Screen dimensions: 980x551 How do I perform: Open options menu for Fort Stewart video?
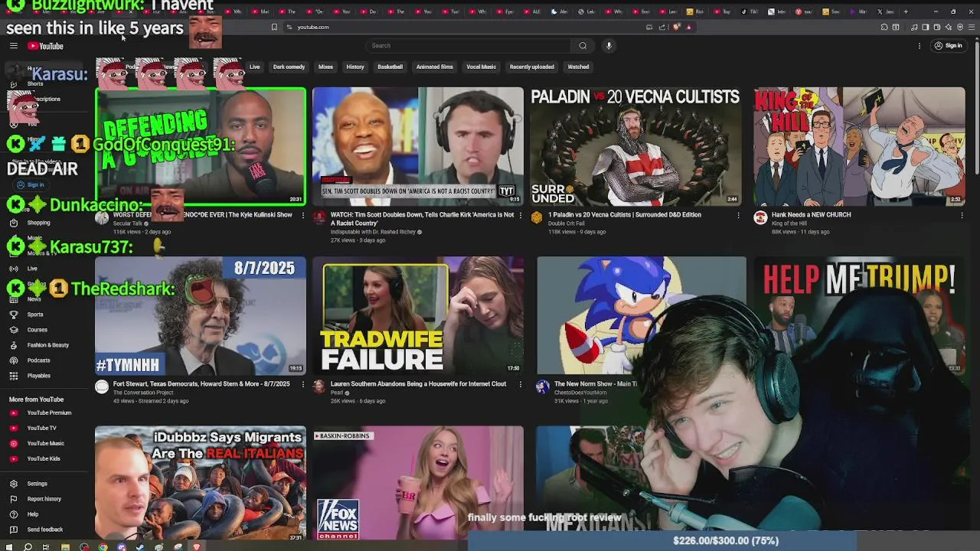tap(302, 384)
